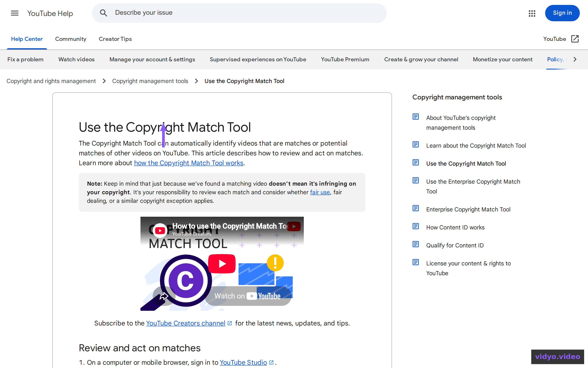Image resolution: width=588 pixels, height=368 pixels.
Task: Select the Watch videos category
Action: point(76,59)
